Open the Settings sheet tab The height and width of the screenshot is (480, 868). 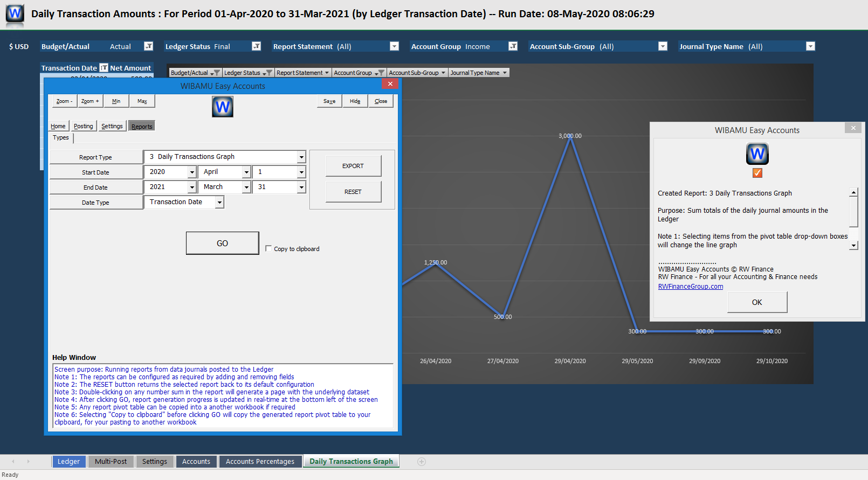[155, 462]
